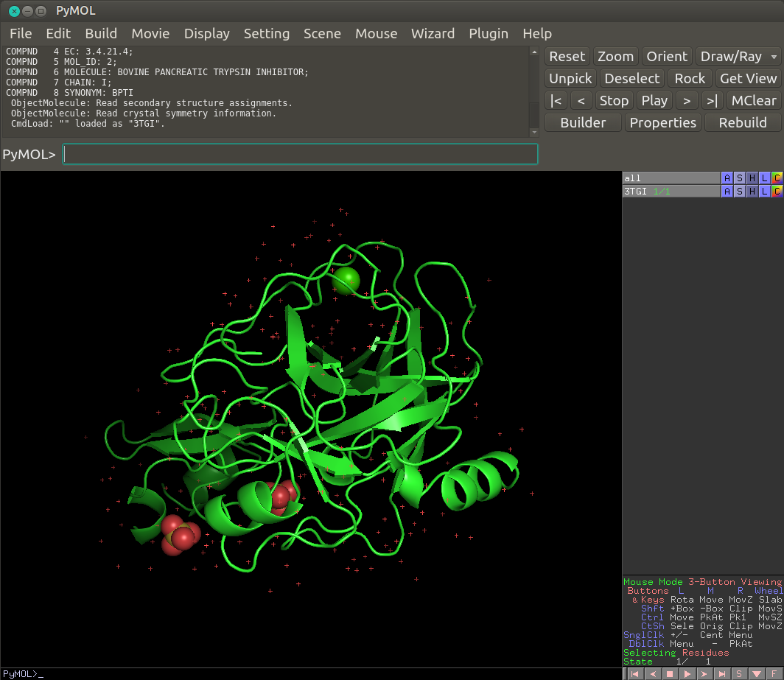Open Label menu (L) for 3TGI object

click(x=765, y=191)
